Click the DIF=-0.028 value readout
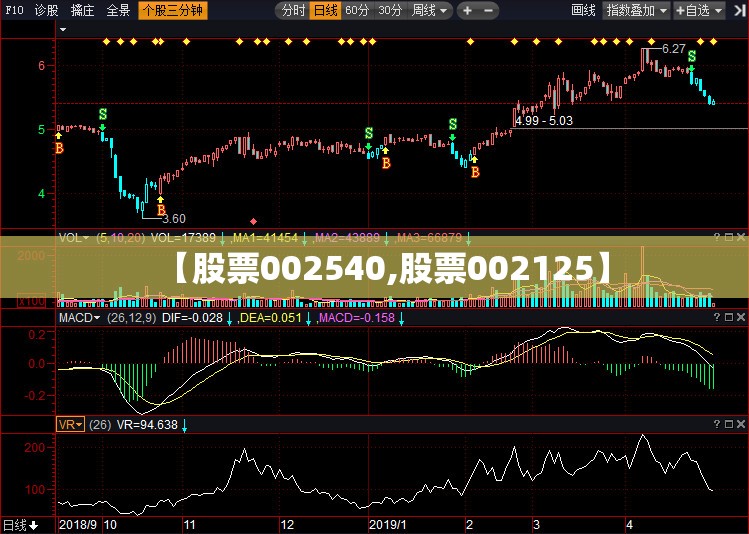Image resolution: width=749 pixels, height=534 pixels. click(x=193, y=318)
